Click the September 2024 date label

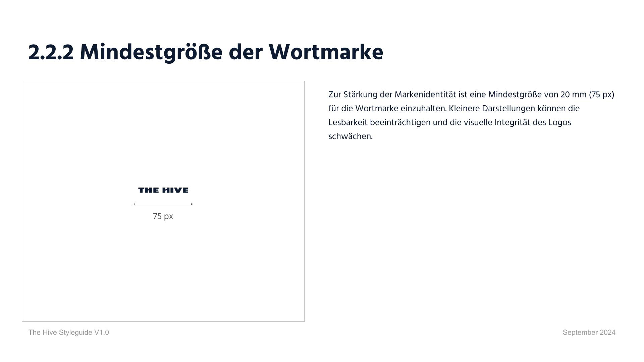tap(589, 333)
